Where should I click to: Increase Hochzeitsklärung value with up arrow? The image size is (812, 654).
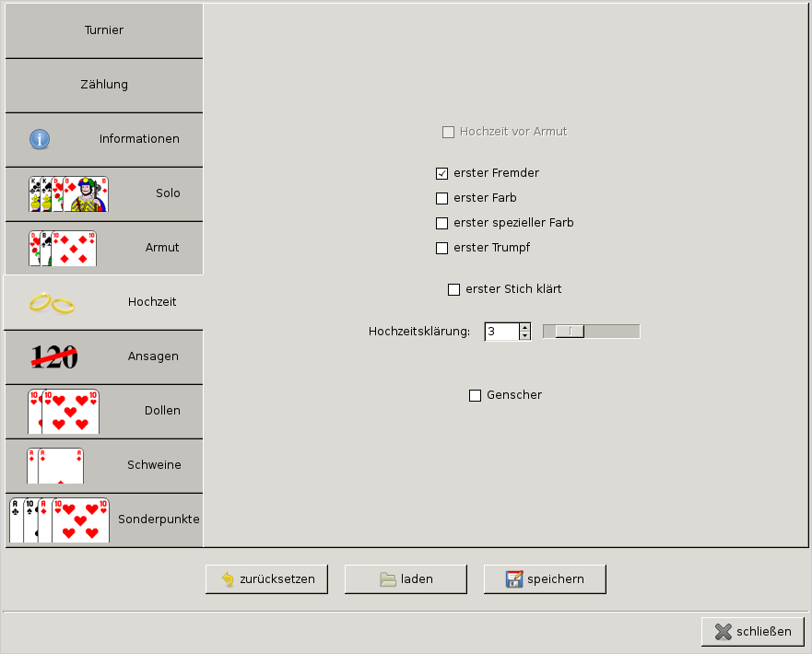(524, 327)
